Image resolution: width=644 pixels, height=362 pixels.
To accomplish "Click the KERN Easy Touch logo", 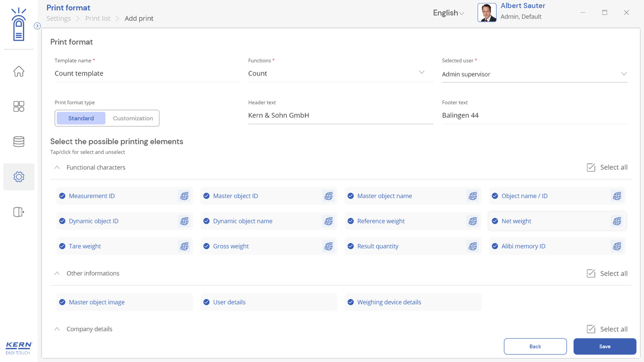I will 19,348.
